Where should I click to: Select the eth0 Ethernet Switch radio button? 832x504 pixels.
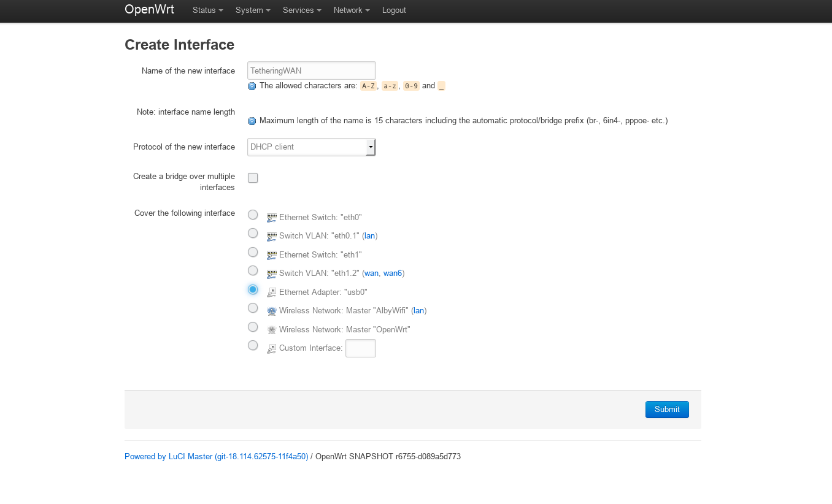pos(253,215)
